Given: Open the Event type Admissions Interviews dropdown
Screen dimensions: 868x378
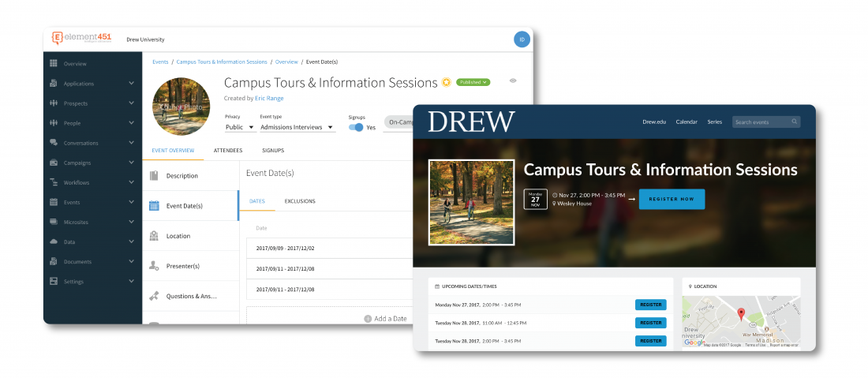Looking at the screenshot, I should (x=297, y=127).
